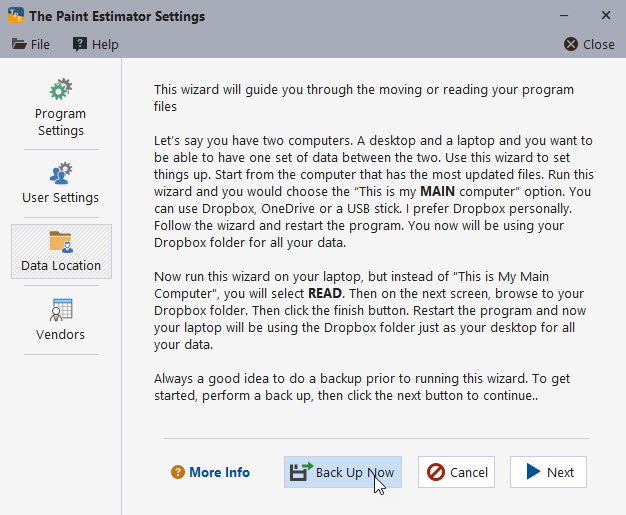626x515 pixels.
Task: Switch to the Program Settings label
Action: pyautogui.click(x=61, y=122)
